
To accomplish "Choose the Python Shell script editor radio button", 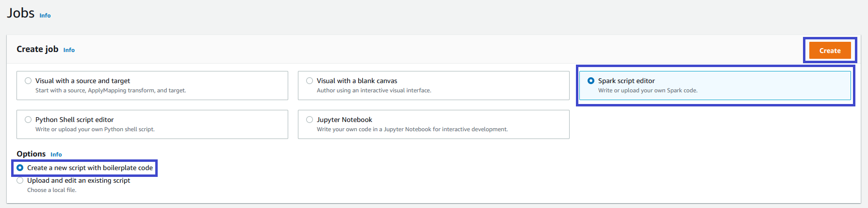I will [x=28, y=120].
